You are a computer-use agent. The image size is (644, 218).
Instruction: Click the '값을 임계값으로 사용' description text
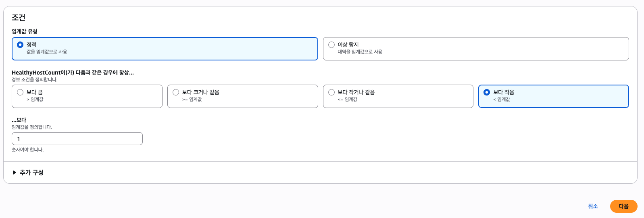click(47, 52)
